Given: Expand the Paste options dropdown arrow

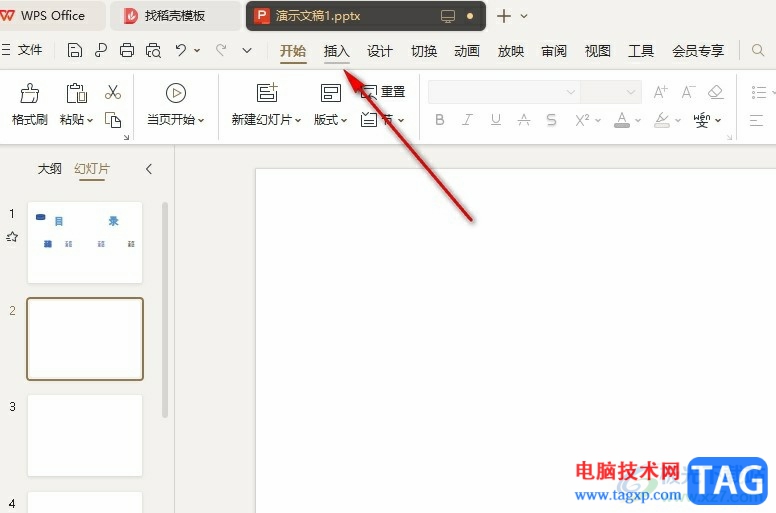Looking at the screenshot, I should 90,120.
